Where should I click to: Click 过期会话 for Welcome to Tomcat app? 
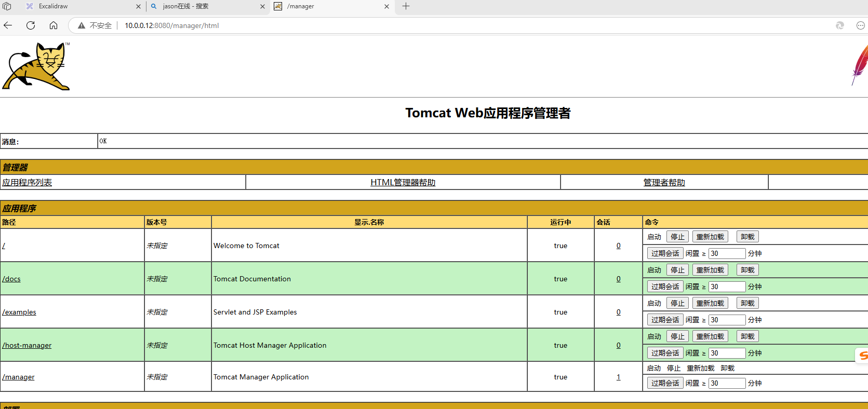[665, 253]
